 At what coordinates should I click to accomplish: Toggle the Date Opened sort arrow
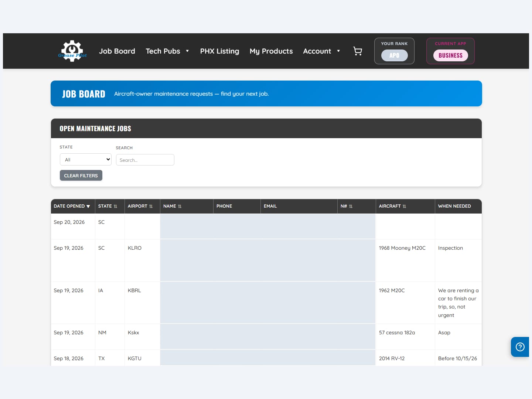pyautogui.click(x=88, y=207)
